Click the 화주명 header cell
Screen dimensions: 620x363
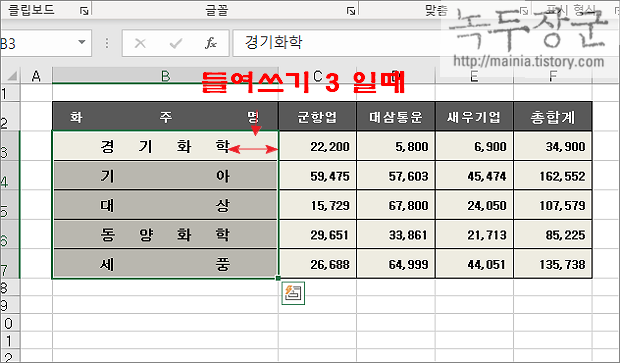pyautogui.click(x=165, y=116)
